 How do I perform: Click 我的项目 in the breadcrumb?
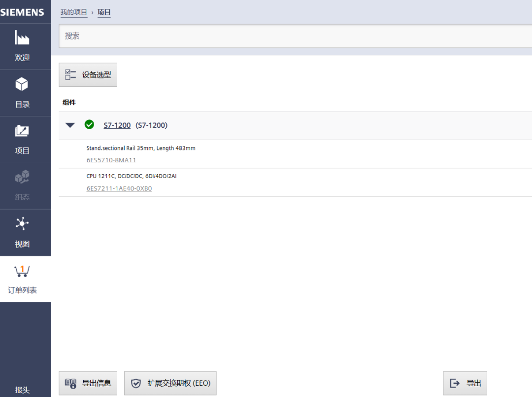coord(74,12)
